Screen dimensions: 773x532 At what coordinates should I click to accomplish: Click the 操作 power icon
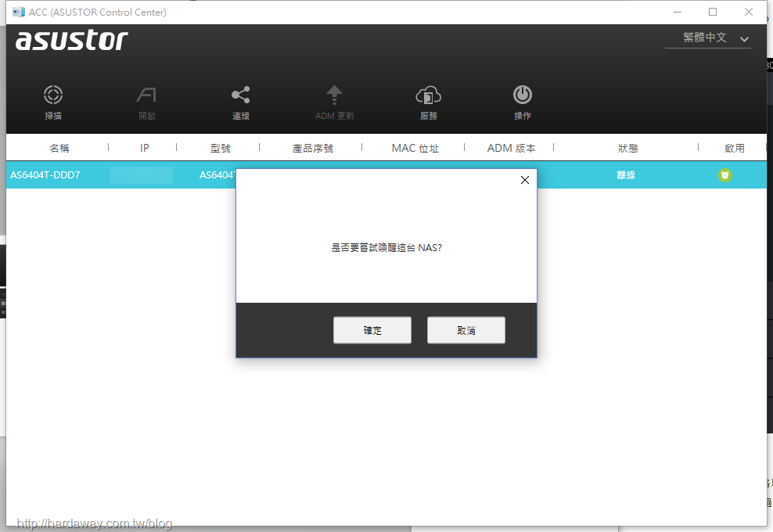tap(523, 95)
